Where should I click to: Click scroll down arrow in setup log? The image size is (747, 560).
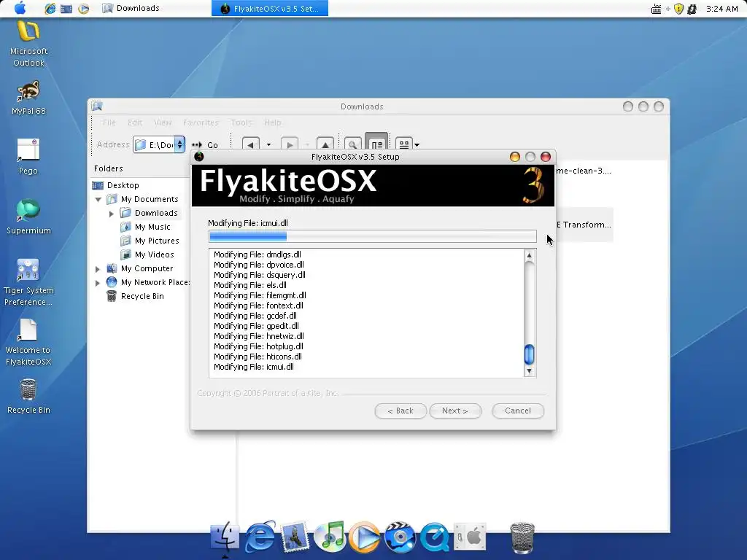(529, 371)
